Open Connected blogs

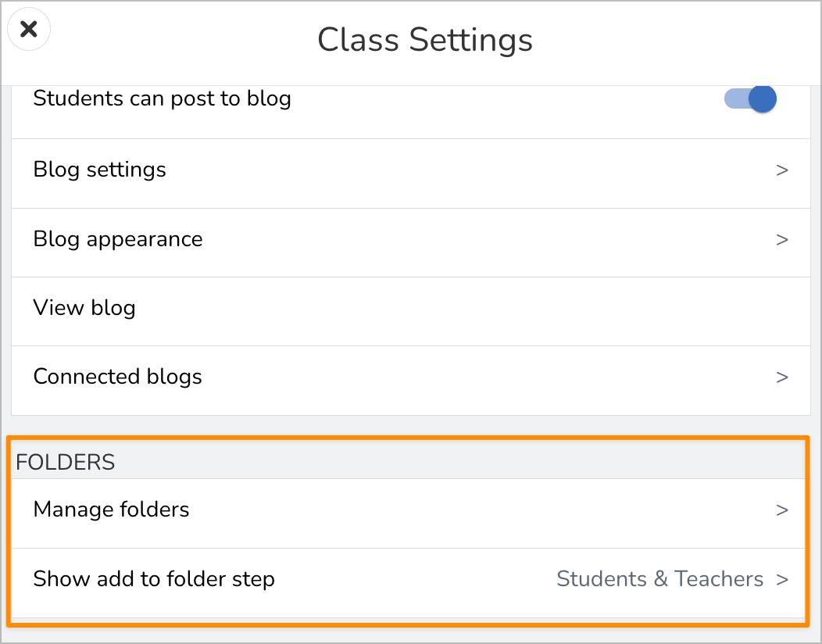pyautogui.click(x=117, y=377)
